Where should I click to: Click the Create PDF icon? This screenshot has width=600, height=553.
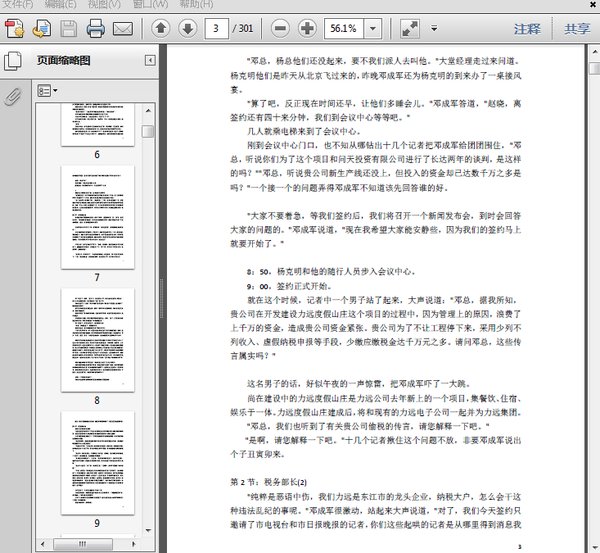click(x=15, y=29)
